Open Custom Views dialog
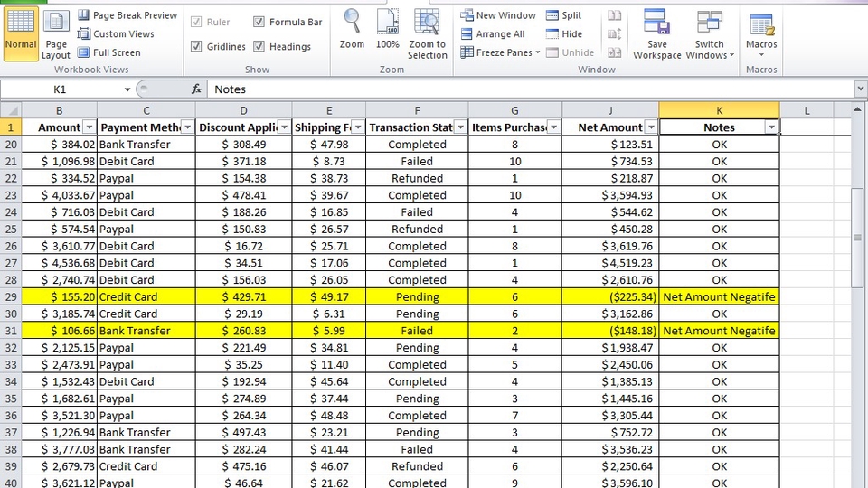This screenshot has height=488, width=868. click(x=116, y=33)
